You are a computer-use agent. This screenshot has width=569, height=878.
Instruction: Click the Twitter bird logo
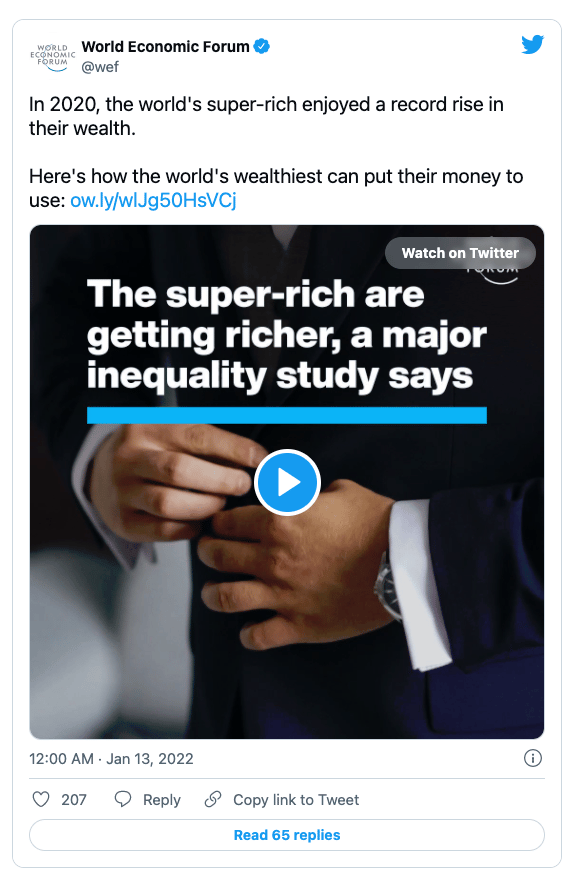532,45
